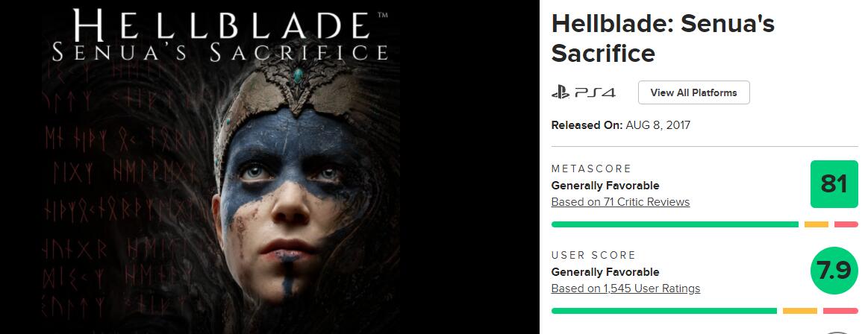
Task: Click Generally Favorable text under Metascore
Action: pyautogui.click(x=605, y=186)
